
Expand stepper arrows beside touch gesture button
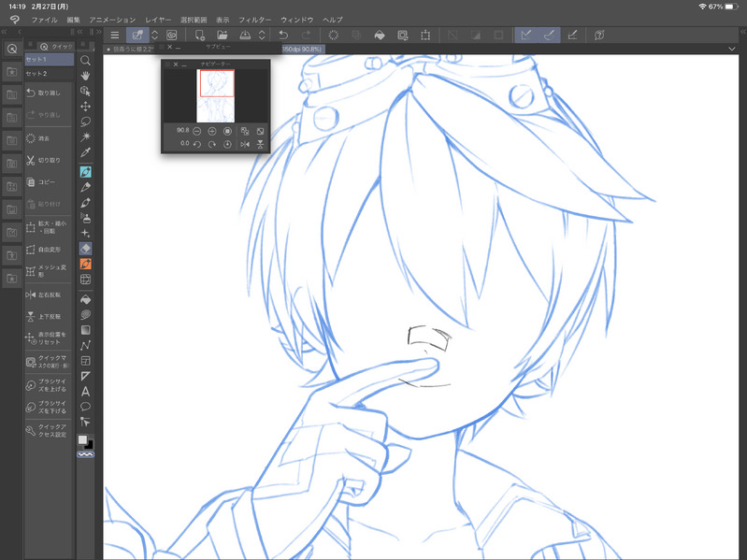155,36
